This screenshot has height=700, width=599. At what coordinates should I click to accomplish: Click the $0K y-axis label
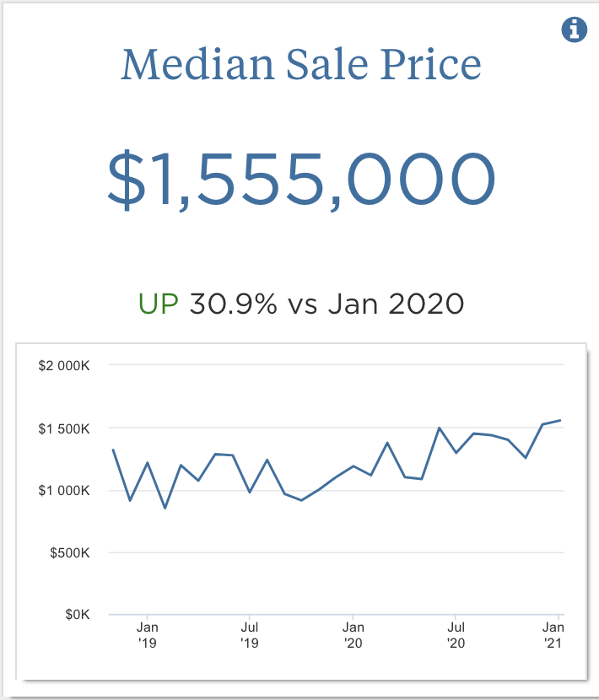point(80,615)
